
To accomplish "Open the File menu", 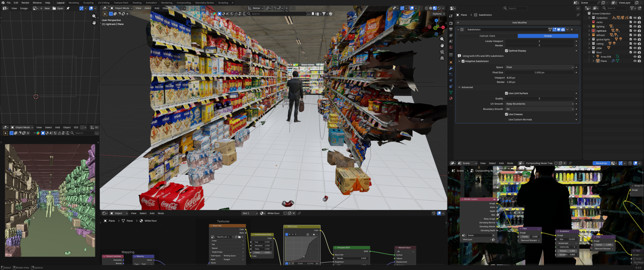I will [x=9, y=3].
